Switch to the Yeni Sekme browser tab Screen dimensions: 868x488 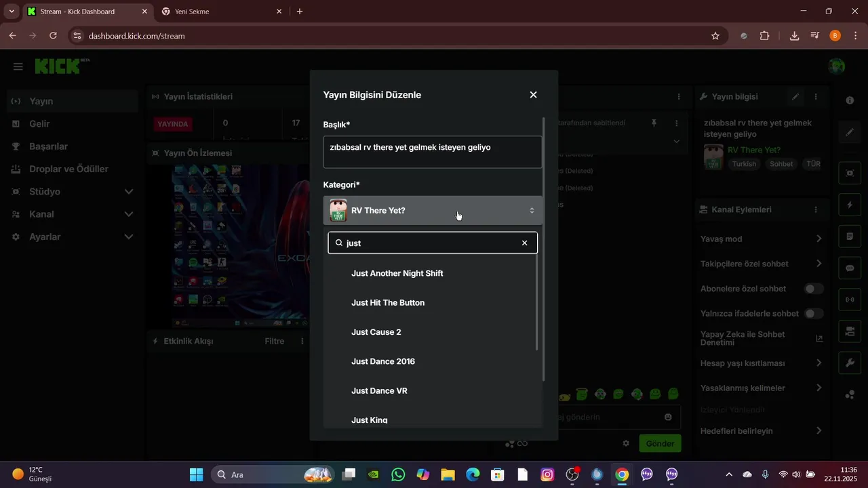220,12
